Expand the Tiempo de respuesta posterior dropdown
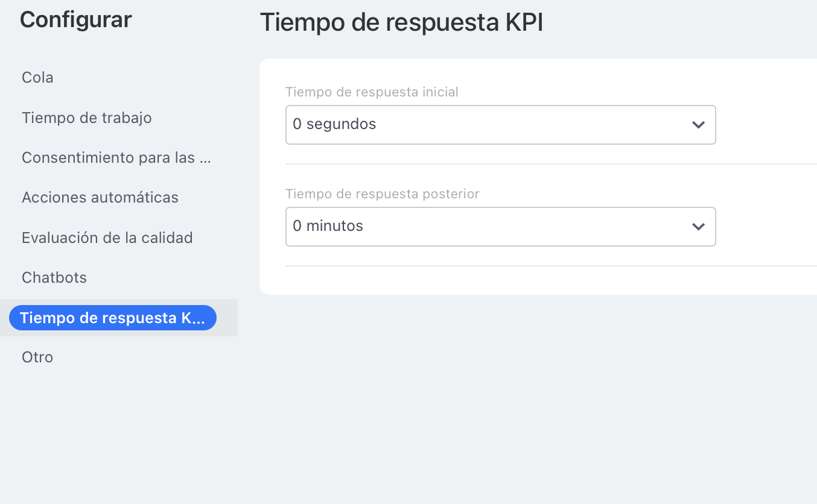Screen dimensions: 817x504 (x=500, y=227)
